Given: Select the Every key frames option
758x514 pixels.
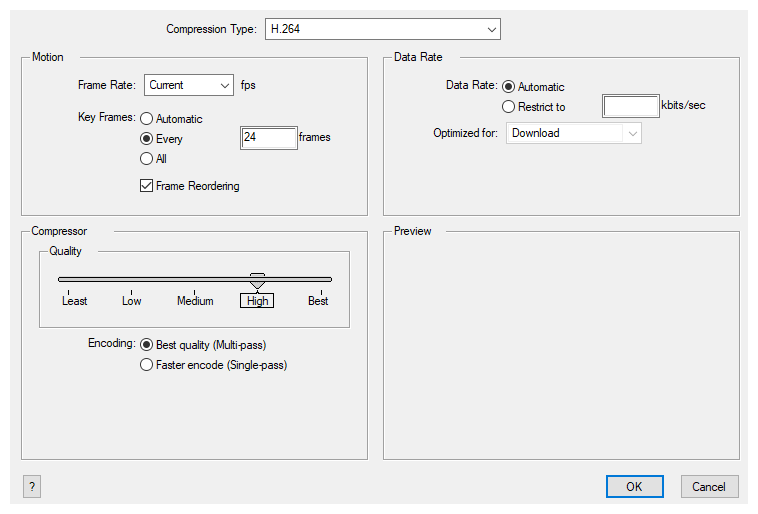Looking at the screenshot, I should coord(147,139).
